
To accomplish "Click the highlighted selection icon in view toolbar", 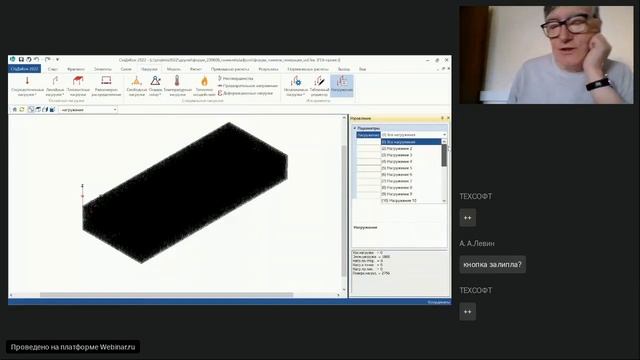I will click(x=31, y=109).
